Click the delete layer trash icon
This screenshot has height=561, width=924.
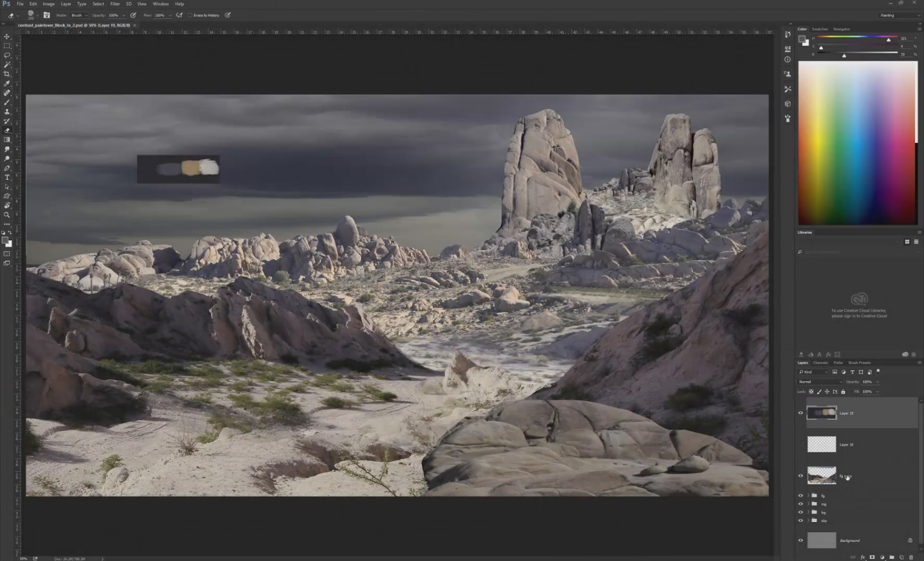pyautogui.click(x=911, y=557)
